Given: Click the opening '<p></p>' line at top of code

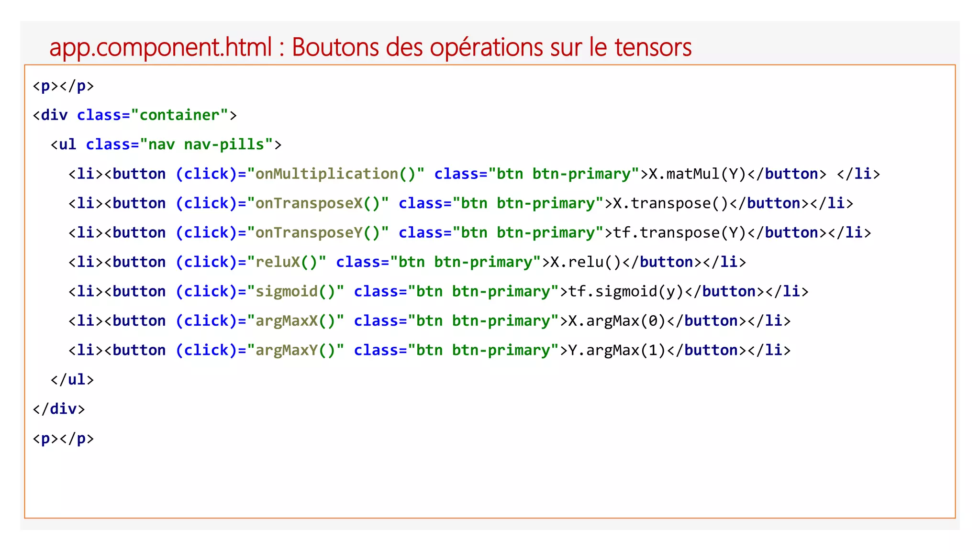Looking at the screenshot, I should (63, 86).
